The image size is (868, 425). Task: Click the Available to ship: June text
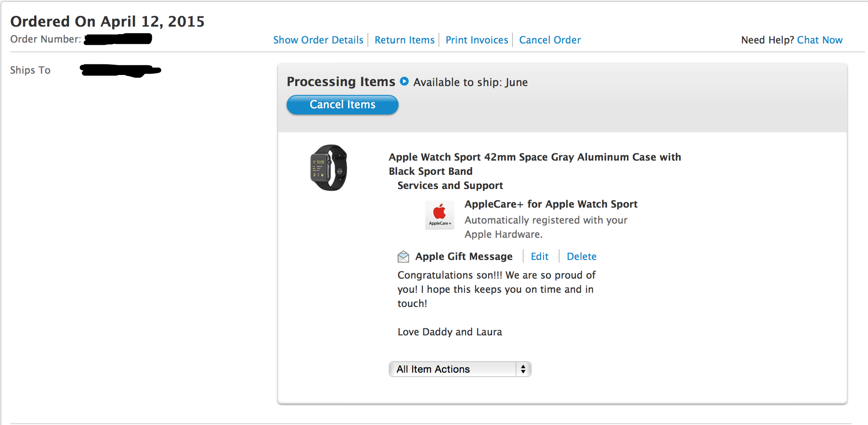470,83
